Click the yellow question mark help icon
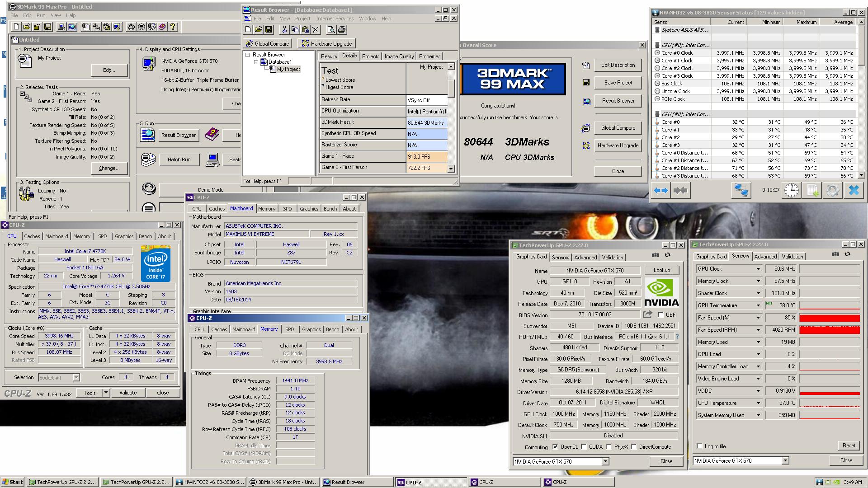This screenshot has width=868, height=488. 173,27
